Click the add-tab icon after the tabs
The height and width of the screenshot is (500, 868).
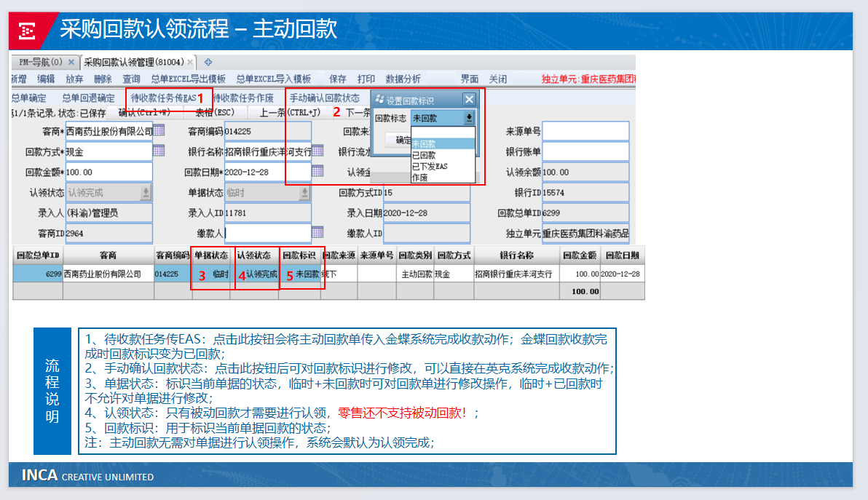tap(208, 62)
